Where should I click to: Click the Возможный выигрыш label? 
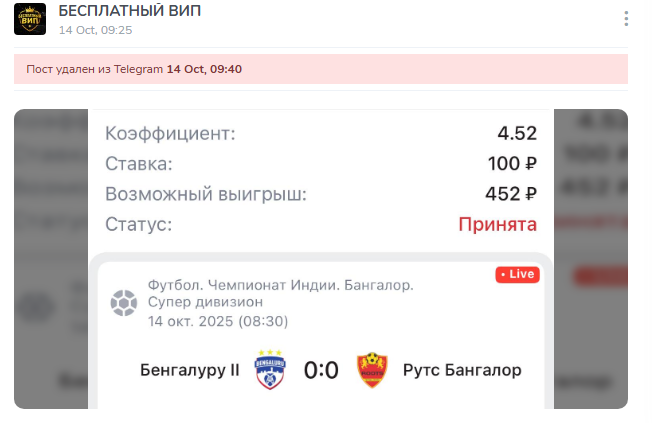[x=205, y=194]
